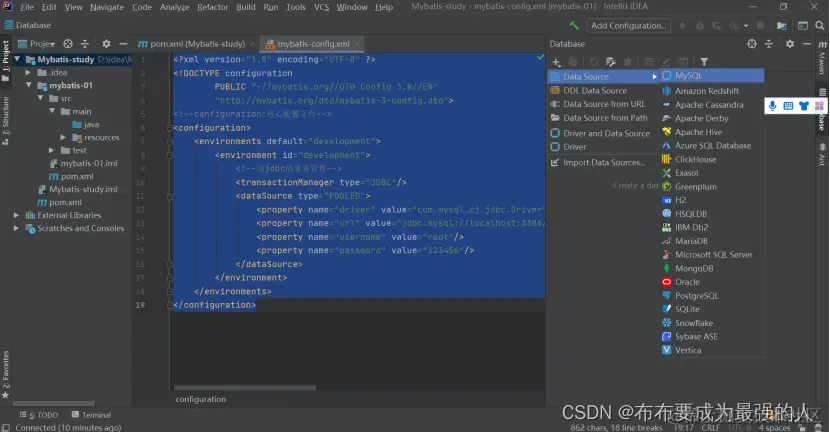Open Database panel settings gear

coord(790,44)
